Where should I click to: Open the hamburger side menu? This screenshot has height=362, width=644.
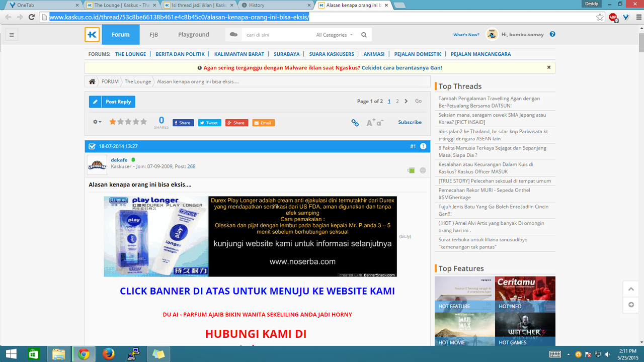point(11,35)
